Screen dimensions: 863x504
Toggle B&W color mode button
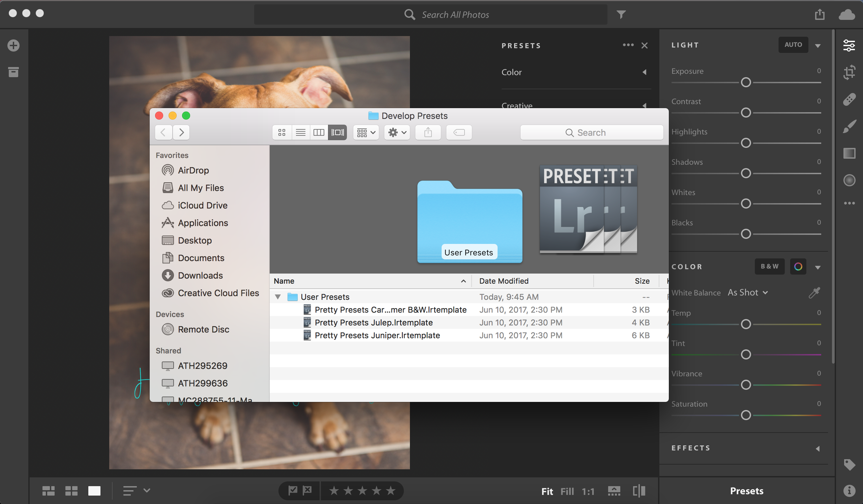point(769,266)
